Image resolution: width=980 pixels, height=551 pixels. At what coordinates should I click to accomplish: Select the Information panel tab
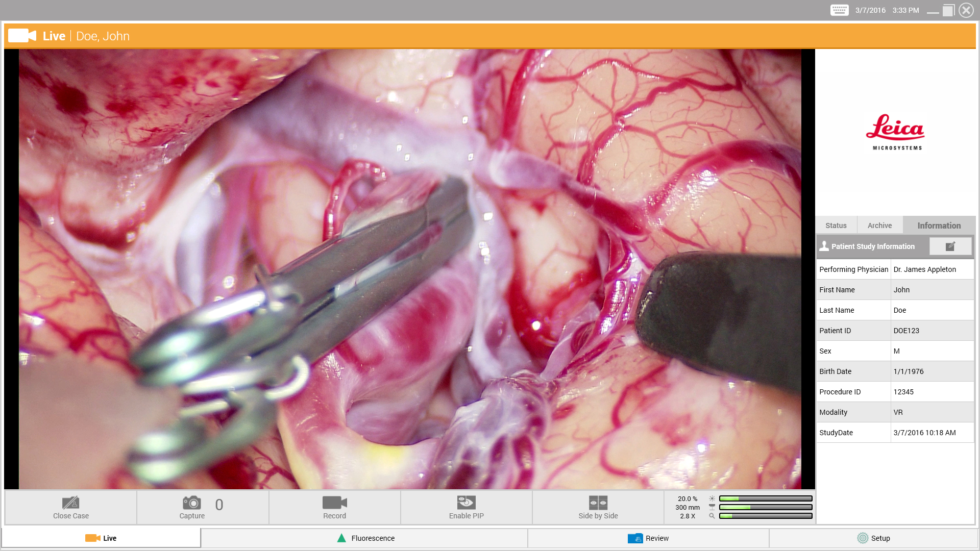[939, 226]
